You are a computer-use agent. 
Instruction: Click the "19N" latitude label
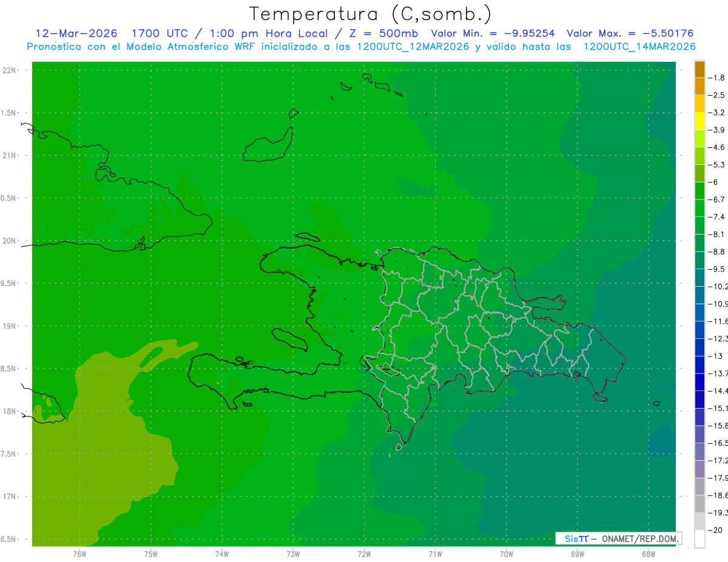point(9,326)
